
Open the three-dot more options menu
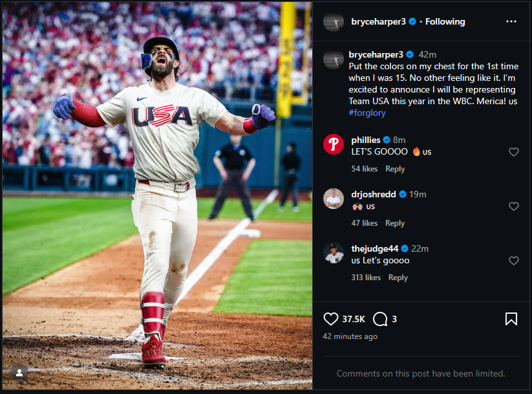click(x=511, y=21)
